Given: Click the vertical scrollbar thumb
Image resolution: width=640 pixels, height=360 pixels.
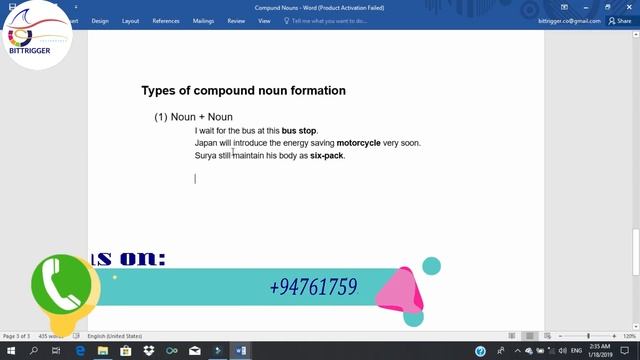Looking at the screenshot, I should coord(636,252).
